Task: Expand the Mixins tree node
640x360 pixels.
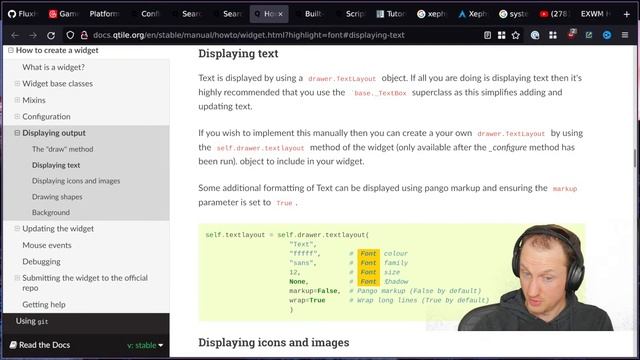Action: pos(17,100)
